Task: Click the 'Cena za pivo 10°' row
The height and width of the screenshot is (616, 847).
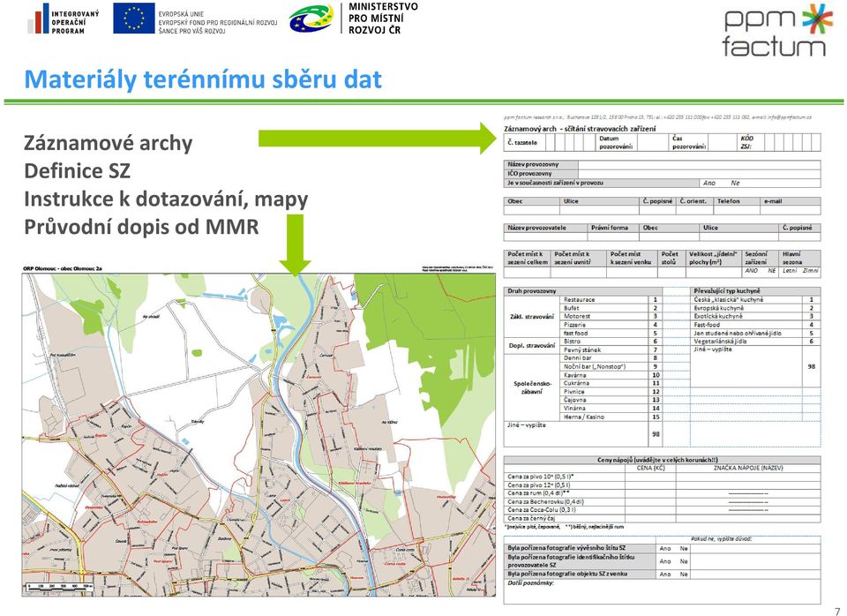Action: [663, 477]
